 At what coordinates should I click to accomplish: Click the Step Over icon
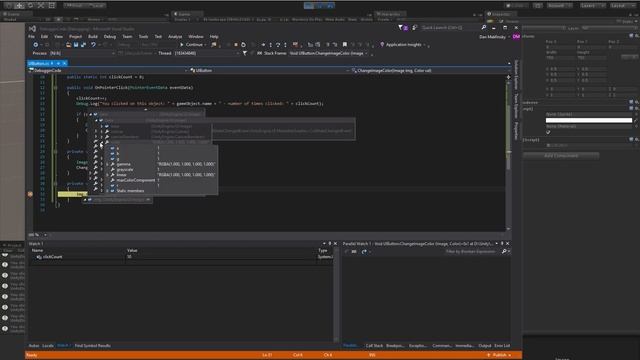point(278,44)
